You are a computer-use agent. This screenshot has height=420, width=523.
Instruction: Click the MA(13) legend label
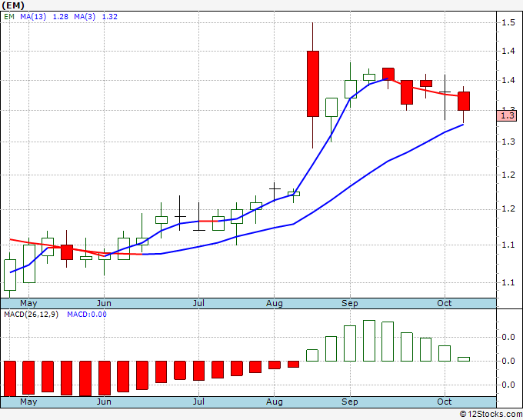tap(33, 16)
